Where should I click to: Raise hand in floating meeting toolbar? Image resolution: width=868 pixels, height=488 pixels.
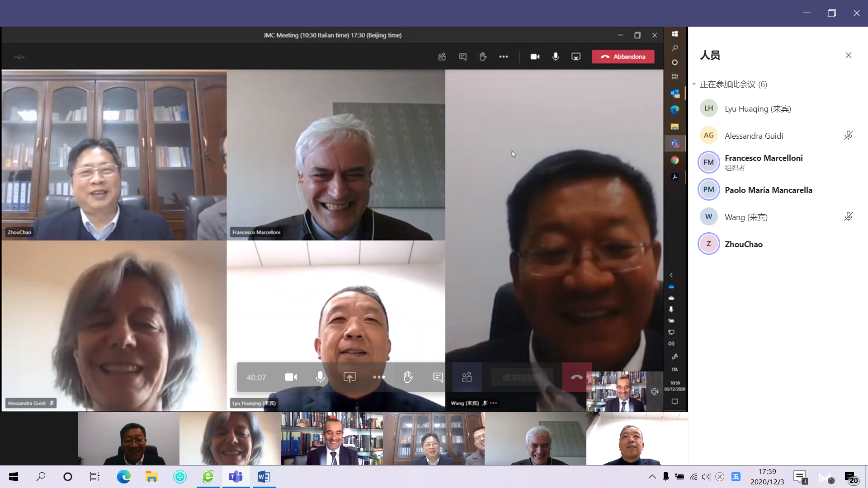point(408,377)
